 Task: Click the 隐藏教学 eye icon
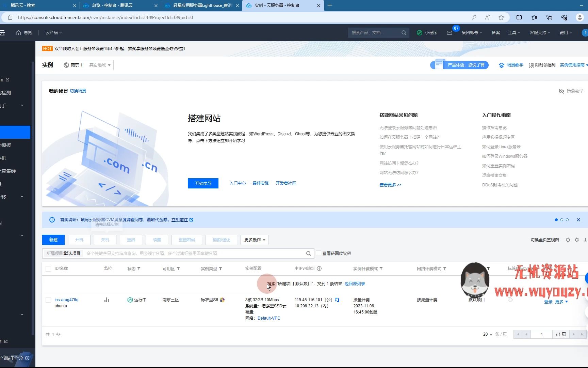coord(561,91)
